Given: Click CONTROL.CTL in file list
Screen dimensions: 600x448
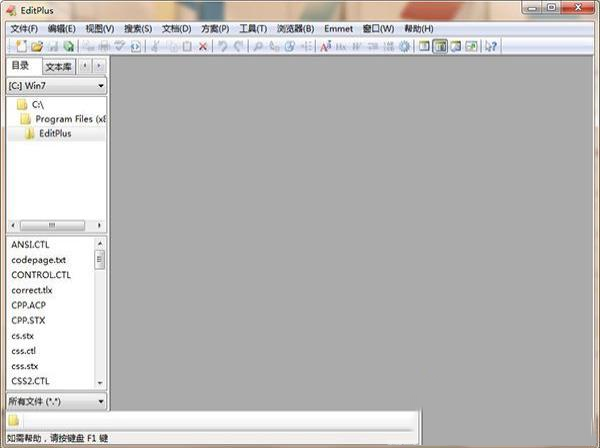Looking at the screenshot, I should tap(41, 275).
